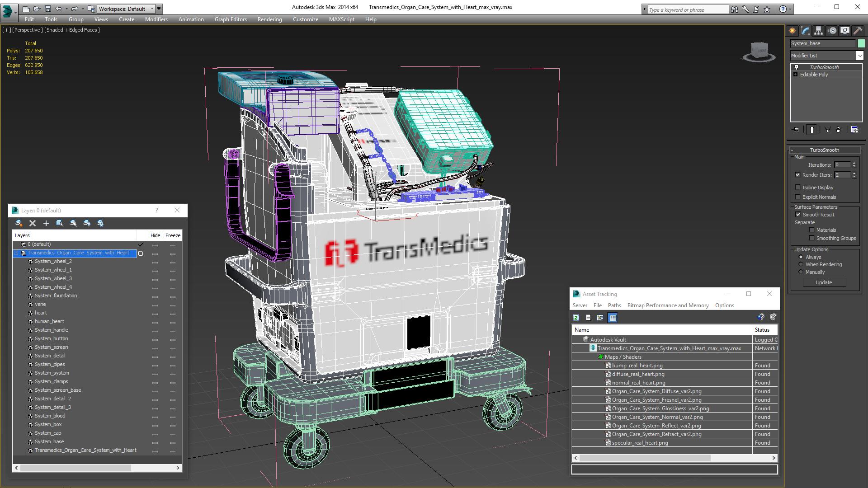Open the quick access toolbar customize arrow
The image size is (868, 488).
[x=159, y=9]
